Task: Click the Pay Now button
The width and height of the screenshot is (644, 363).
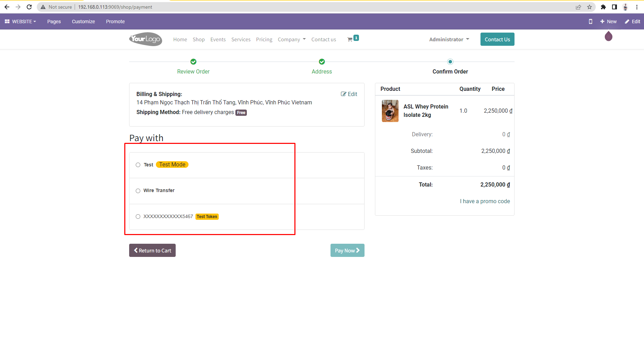Action: (x=347, y=250)
